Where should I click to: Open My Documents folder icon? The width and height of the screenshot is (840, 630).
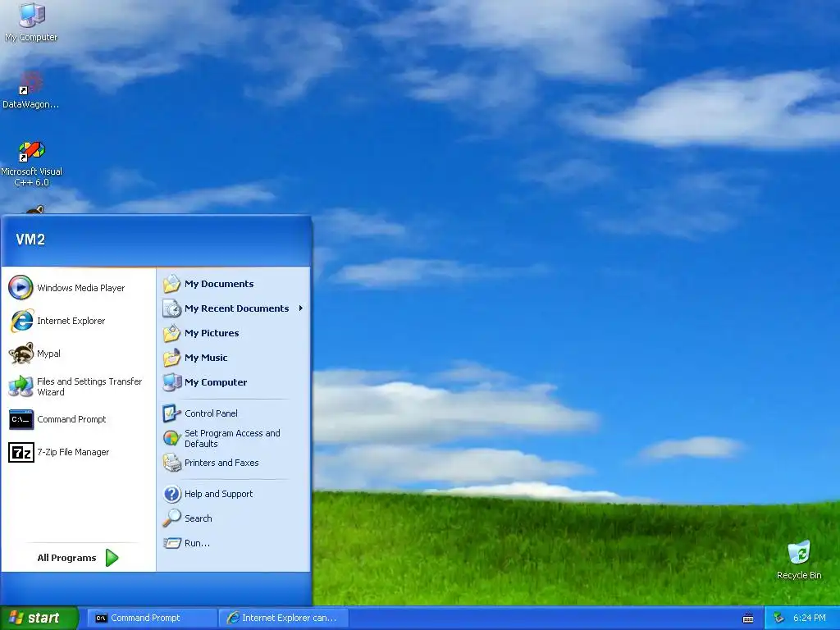(172, 283)
